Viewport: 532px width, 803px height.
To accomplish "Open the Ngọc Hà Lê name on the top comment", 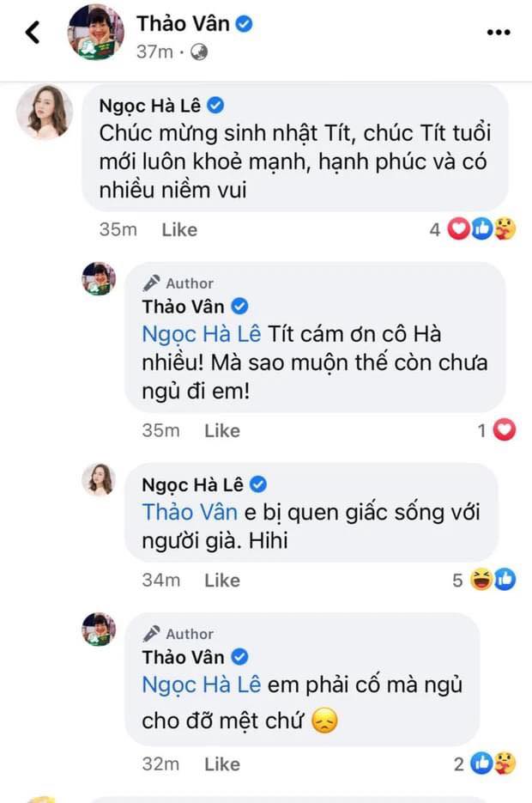I will [x=150, y=106].
